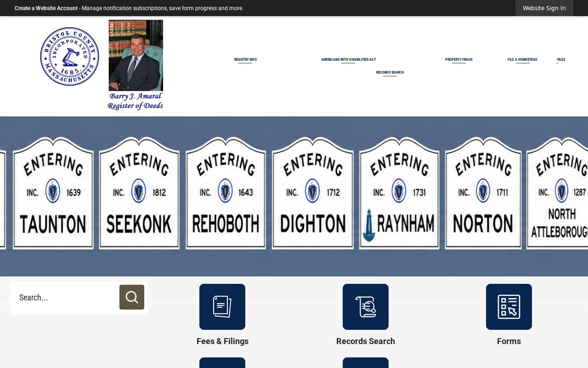Follow the Create a Website Account link

(x=46, y=8)
